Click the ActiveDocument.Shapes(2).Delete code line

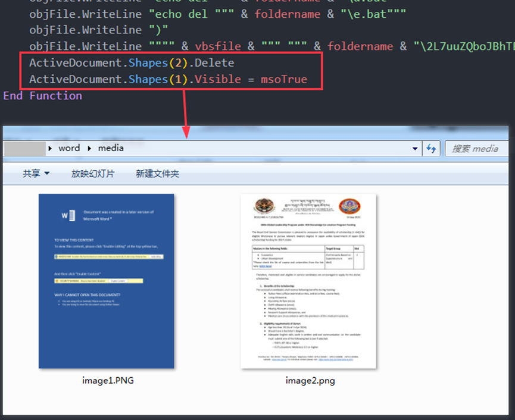tap(132, 62)
